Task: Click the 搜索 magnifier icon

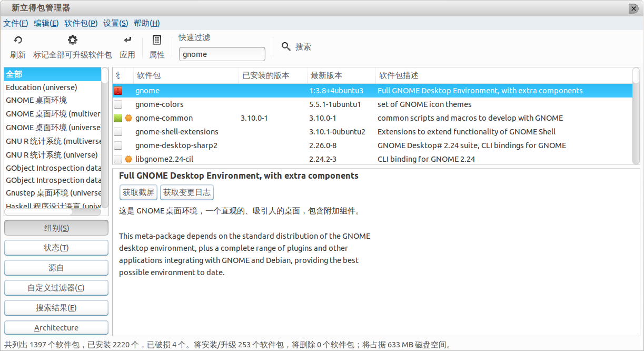Action: point(286,46)
